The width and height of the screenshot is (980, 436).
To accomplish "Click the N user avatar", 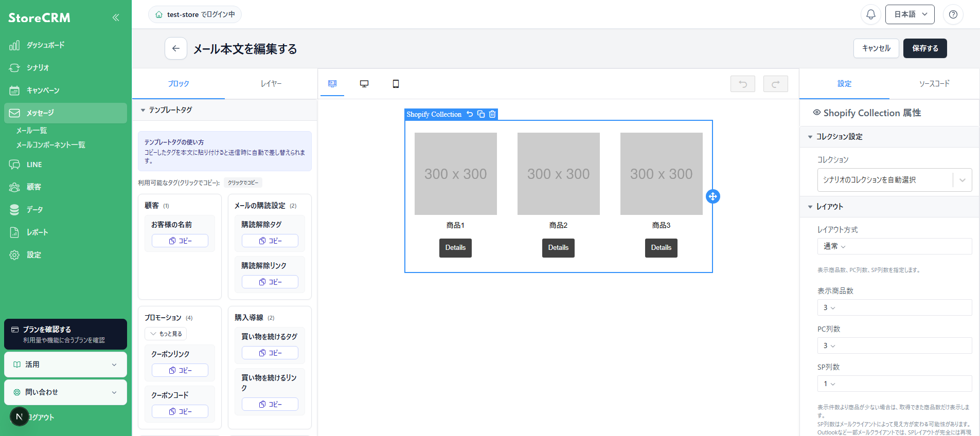I will 20,416.
